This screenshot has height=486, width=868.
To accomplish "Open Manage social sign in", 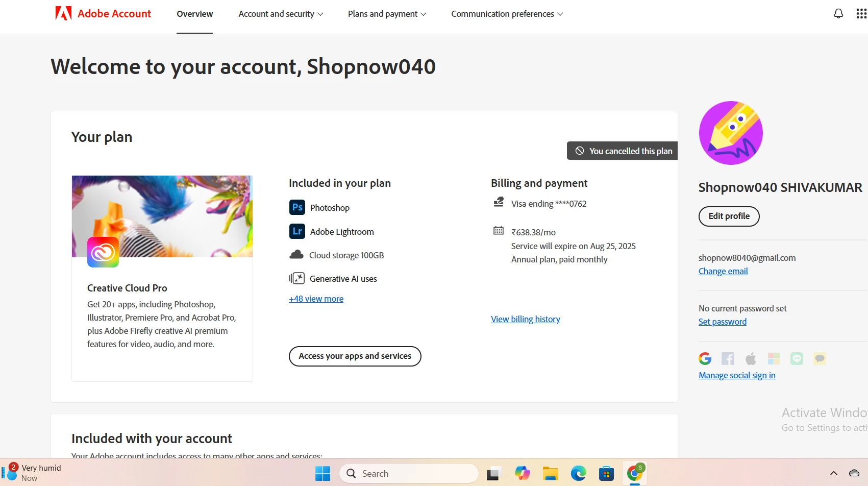I will tap(737, 375).
